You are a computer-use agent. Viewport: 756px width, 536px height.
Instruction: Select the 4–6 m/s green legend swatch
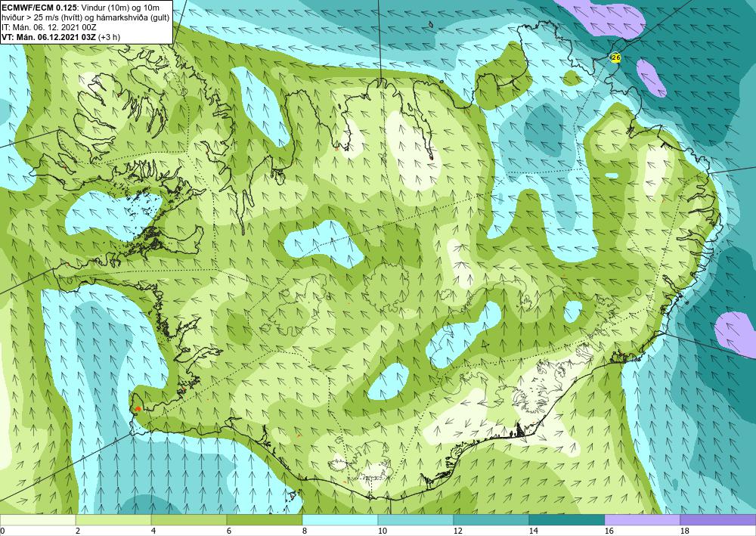click(x=189, y=520)
